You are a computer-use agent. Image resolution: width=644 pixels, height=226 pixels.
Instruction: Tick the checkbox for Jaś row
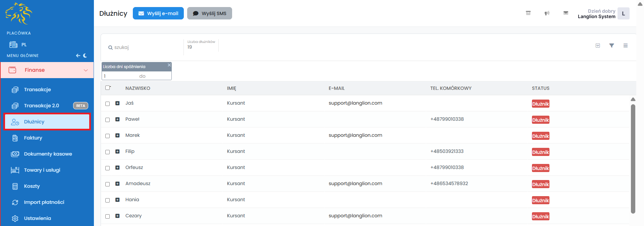point(108,104)
